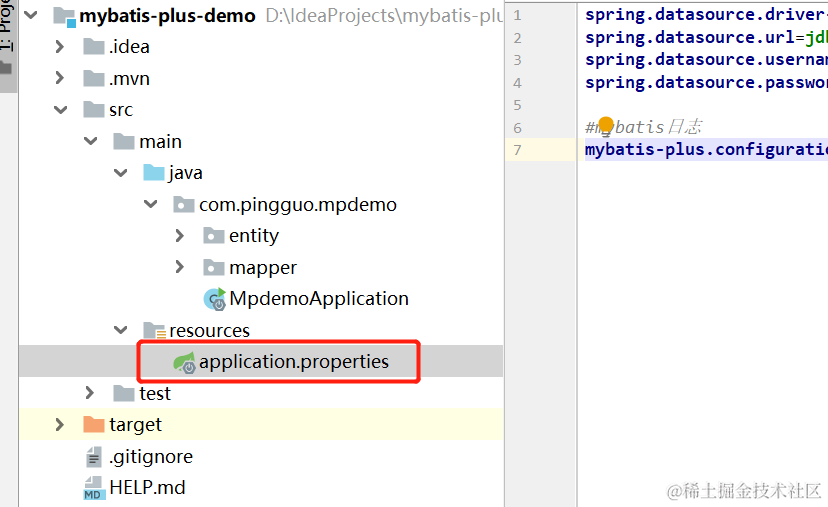Click the HELP.md markdown file icon
This screenshot has height=507, width=828.
point(93,488)
